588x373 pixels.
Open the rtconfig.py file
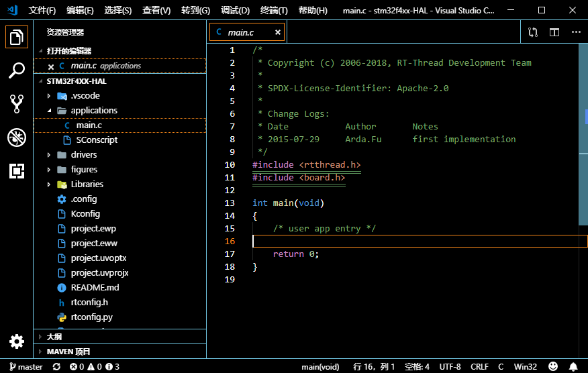click(120, 317)
